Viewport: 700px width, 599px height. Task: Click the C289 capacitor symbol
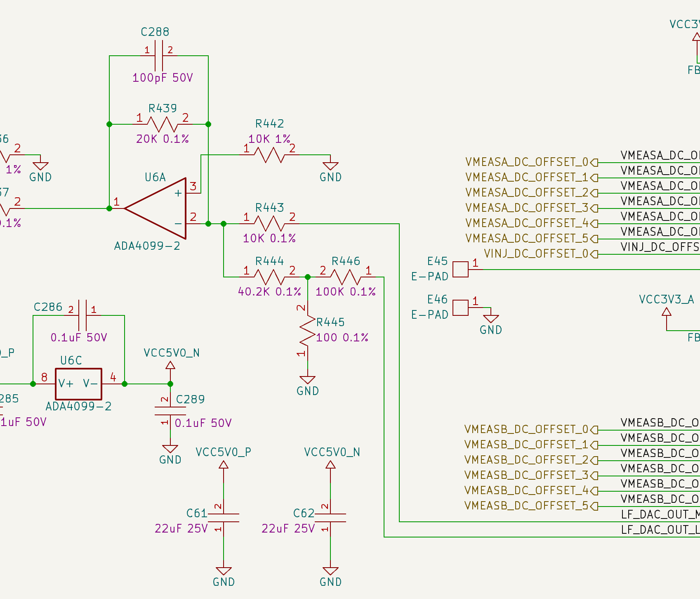[170, 411]
